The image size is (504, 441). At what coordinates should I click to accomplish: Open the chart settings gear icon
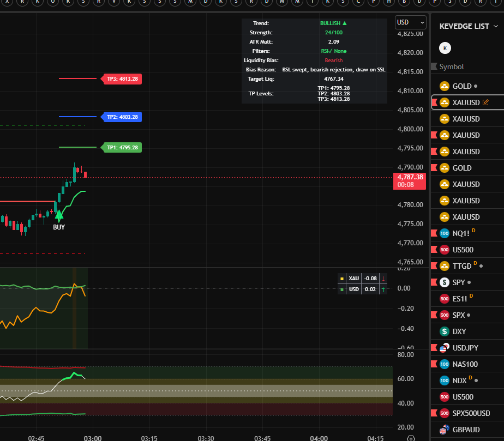click(x=411, y=438)
